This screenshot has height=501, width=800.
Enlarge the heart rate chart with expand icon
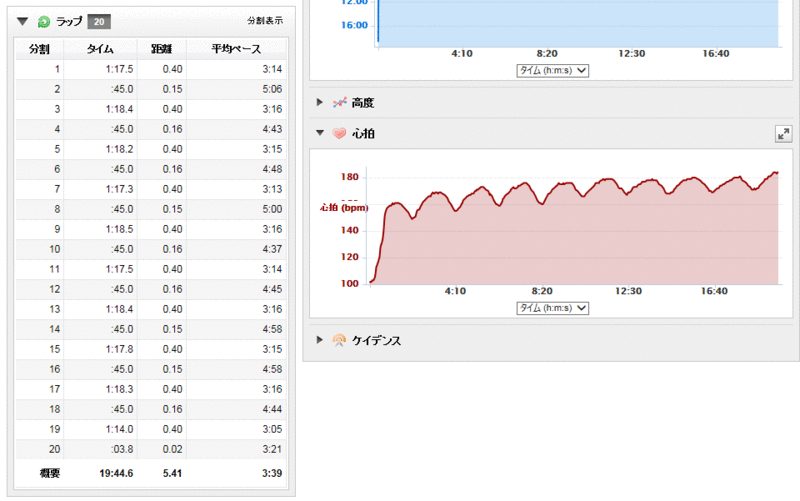[x=783, y=133]
